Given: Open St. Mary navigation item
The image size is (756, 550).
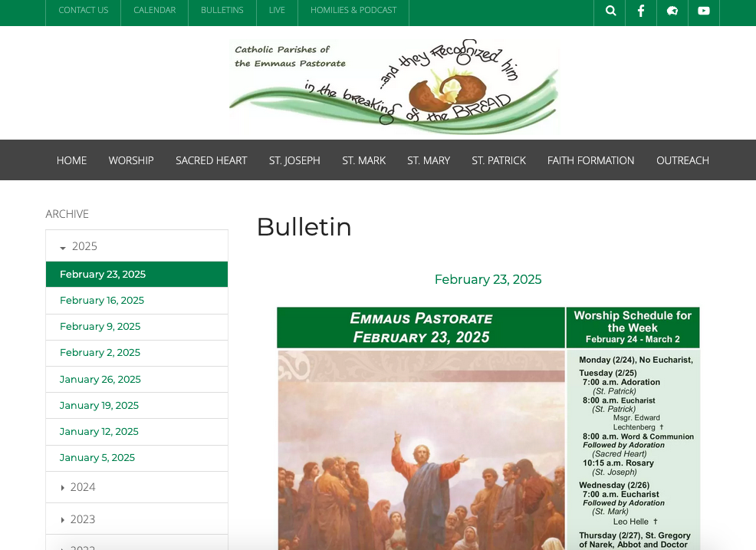Looking at the screenshot, I should coord(429,160).
